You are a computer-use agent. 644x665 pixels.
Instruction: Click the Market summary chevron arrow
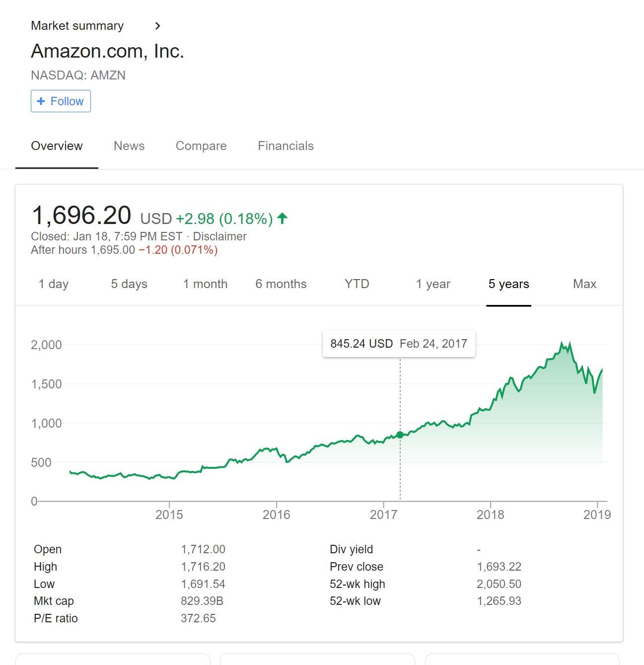[158, 26]
